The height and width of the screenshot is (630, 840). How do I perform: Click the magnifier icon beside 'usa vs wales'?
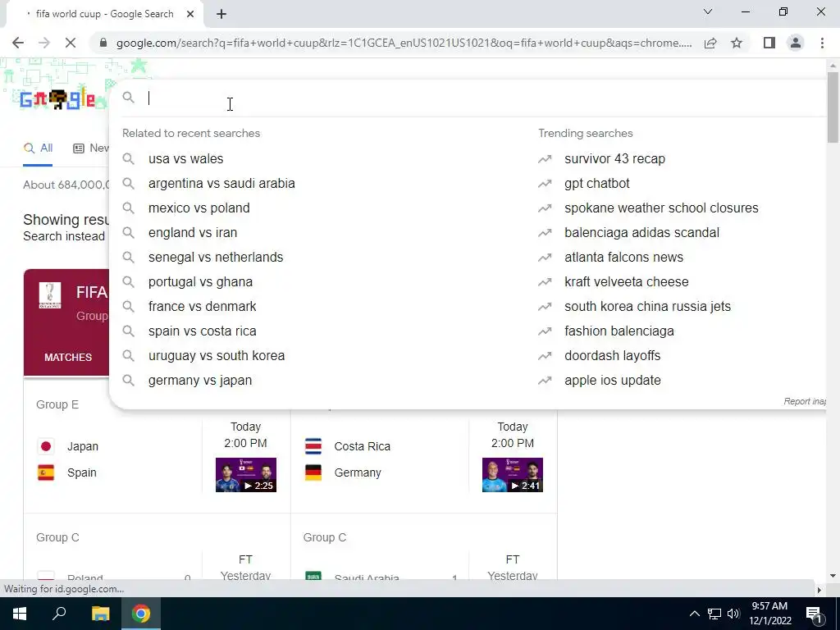128,158
